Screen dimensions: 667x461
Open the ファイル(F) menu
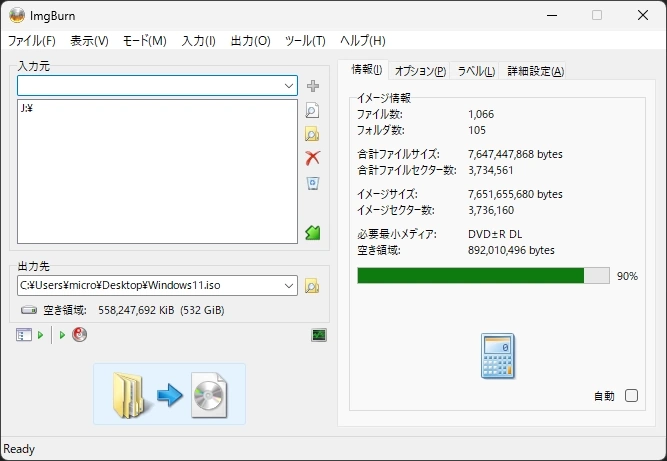point(32,41)
